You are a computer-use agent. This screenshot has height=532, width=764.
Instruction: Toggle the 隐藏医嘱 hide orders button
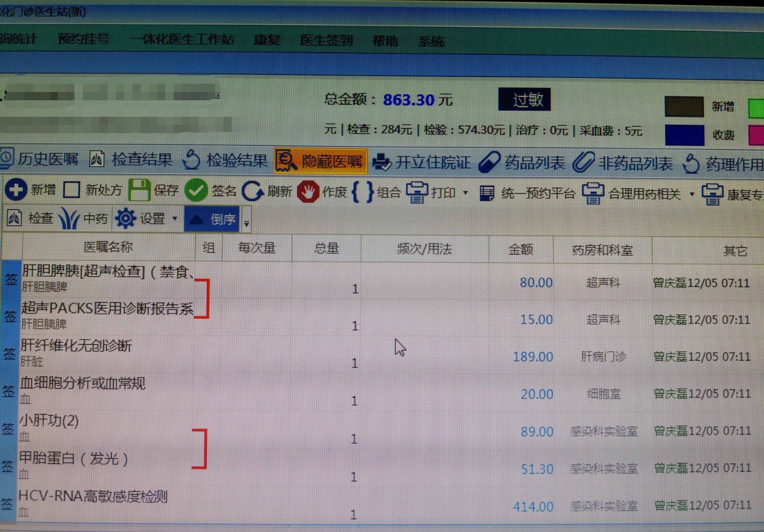click(x=321, y=161)
